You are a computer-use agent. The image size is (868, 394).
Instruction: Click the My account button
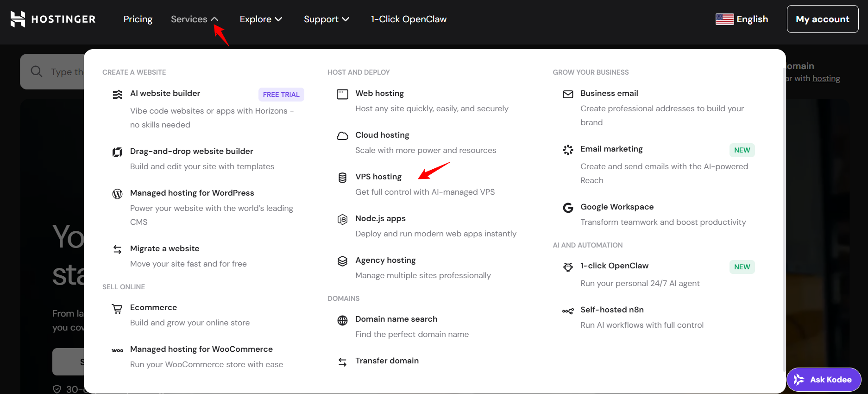pos(823,19)
